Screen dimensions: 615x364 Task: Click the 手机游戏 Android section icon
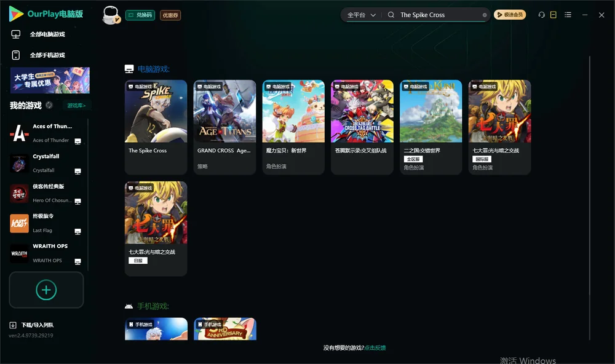click(x=129, y=306)
